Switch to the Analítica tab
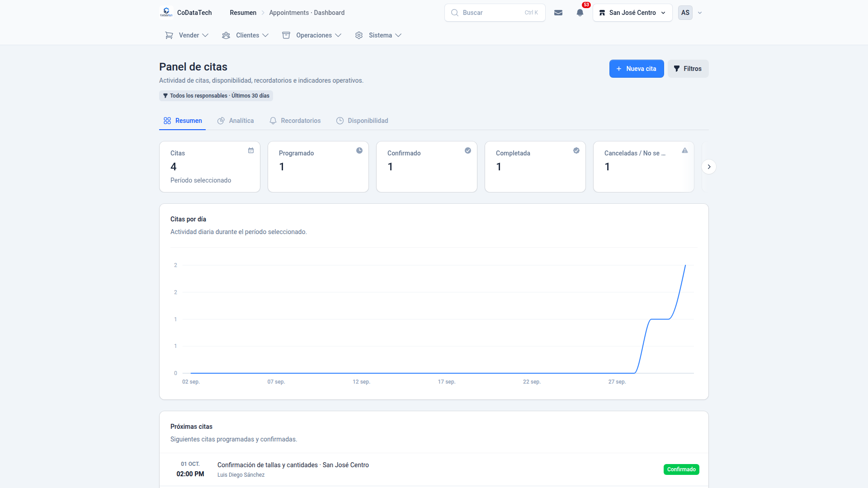Viewport: 868px width, 488px height. coord(236,121)
